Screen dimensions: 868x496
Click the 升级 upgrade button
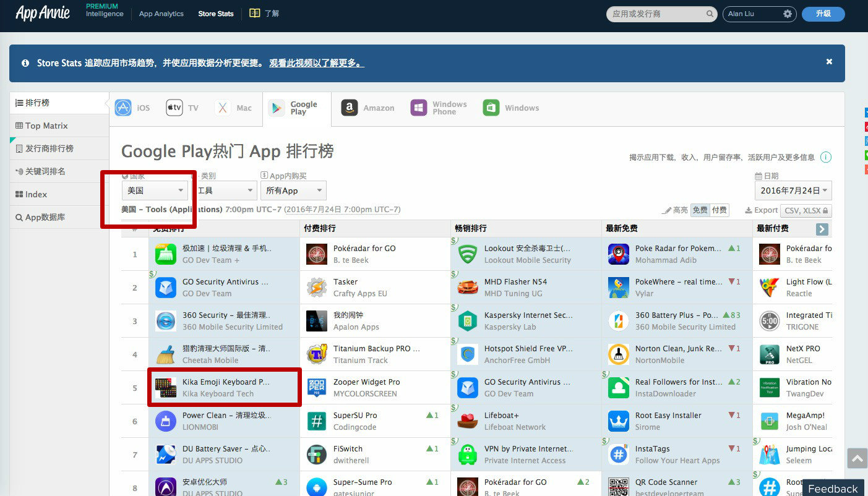pyautogui.click(x=823, y=14)
